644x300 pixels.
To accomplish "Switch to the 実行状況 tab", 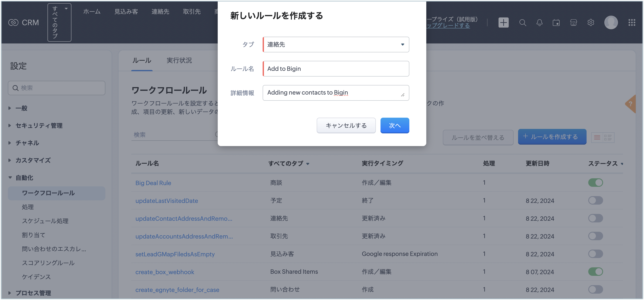I will coord(179,60).
